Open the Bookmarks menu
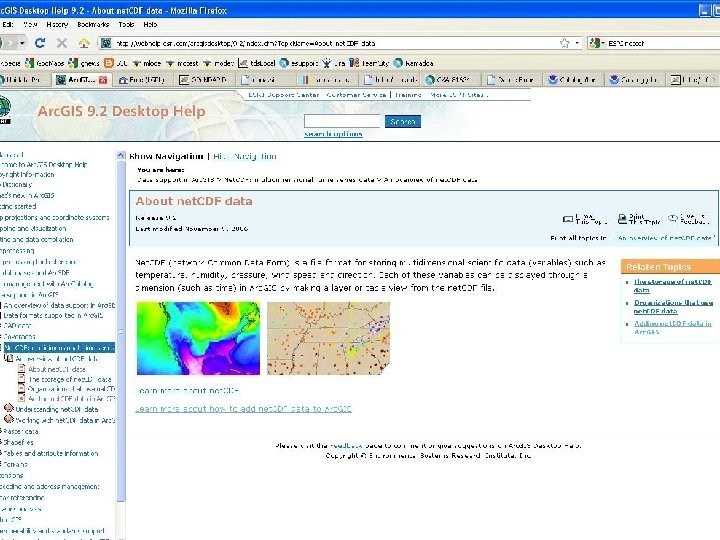 click(93, 25)
